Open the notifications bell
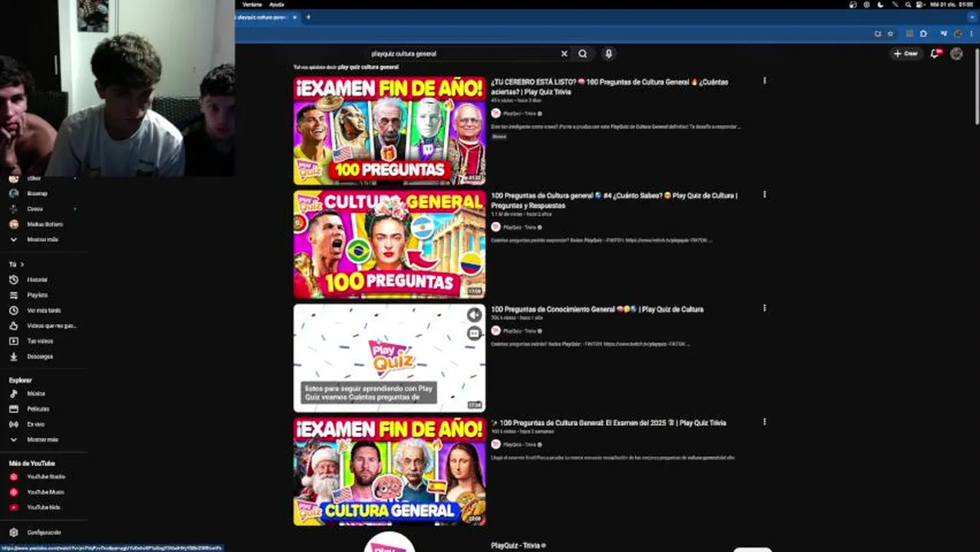The height and width of the screenshot is (552, 980). (935, 54)
